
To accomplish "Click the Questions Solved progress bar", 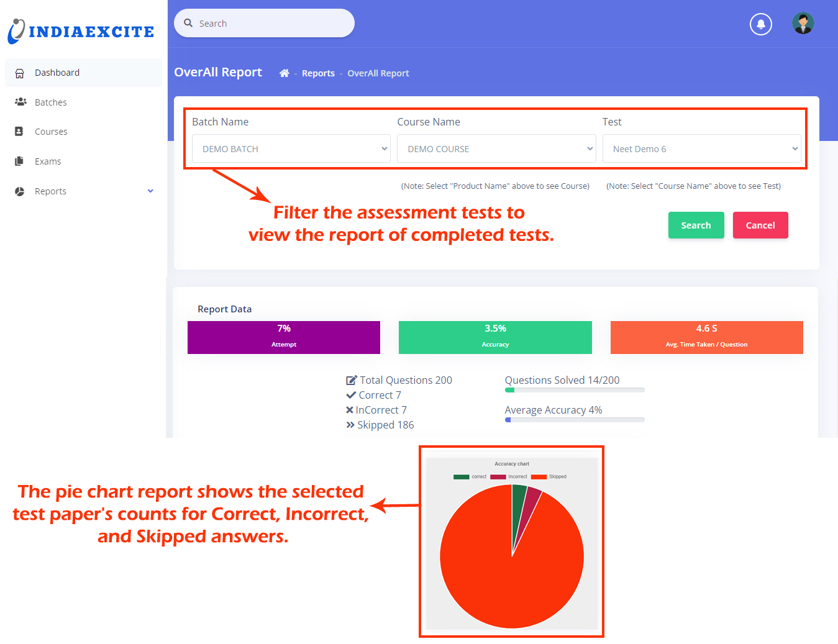I will coord(574,390).
